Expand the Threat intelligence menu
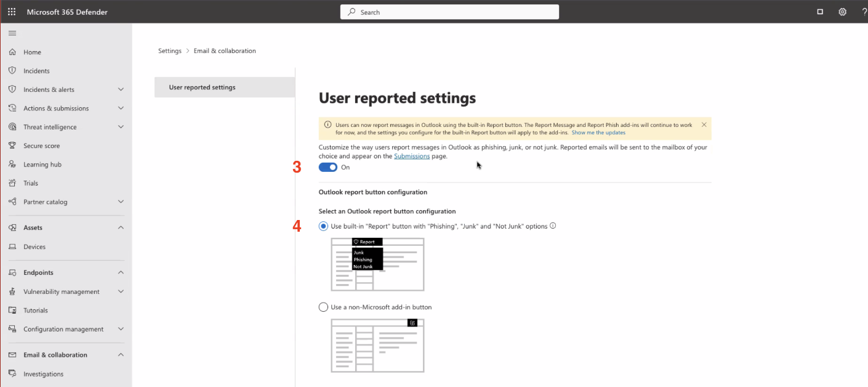The width and height of the screenshot is (868, 387). [x=121, y=127]
